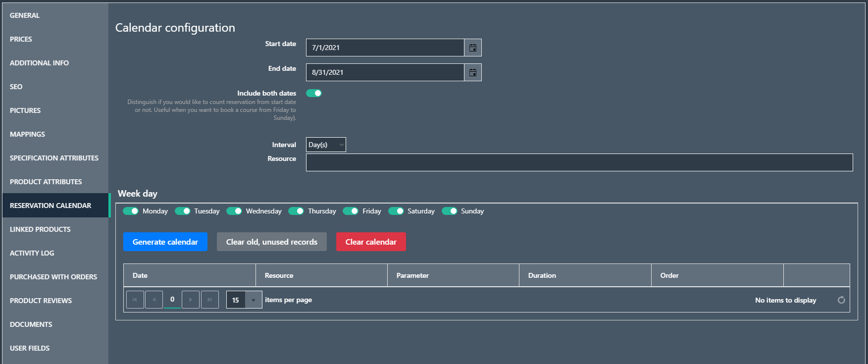Go to first page of grid
Viewport: 868px width, 364px height.
[x=135, y=300]
